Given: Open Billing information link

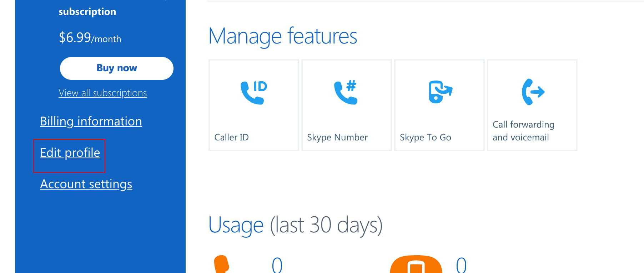Looking at the screenshot, I should tap(91, 122).
